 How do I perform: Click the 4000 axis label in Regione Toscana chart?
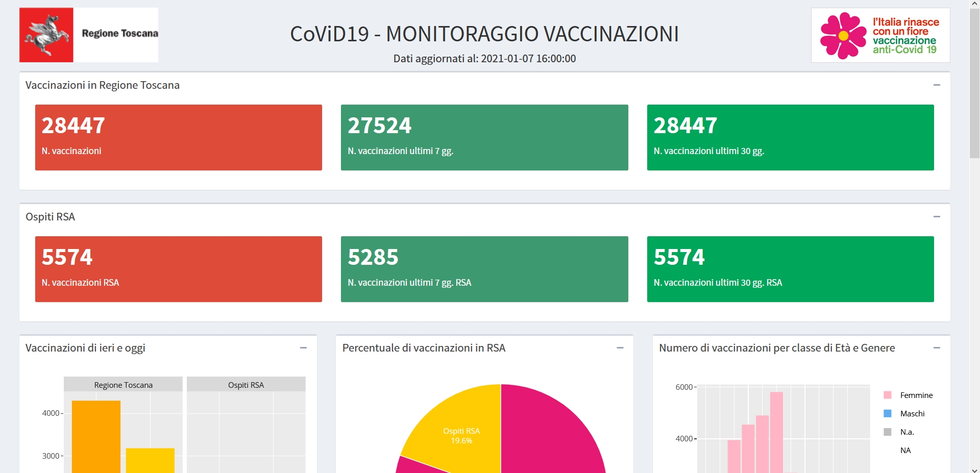coord(51,413)
